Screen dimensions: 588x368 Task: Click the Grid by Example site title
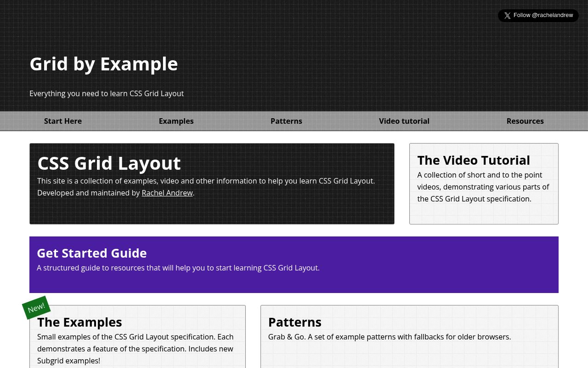pyautogui.click(x=103, y=64)
